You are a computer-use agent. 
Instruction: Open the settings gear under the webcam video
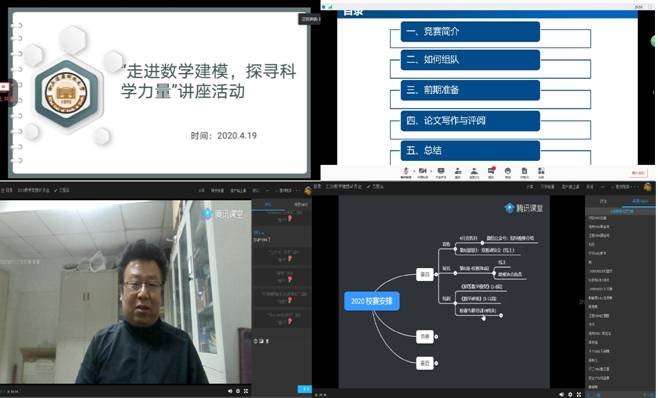[238, 391]
